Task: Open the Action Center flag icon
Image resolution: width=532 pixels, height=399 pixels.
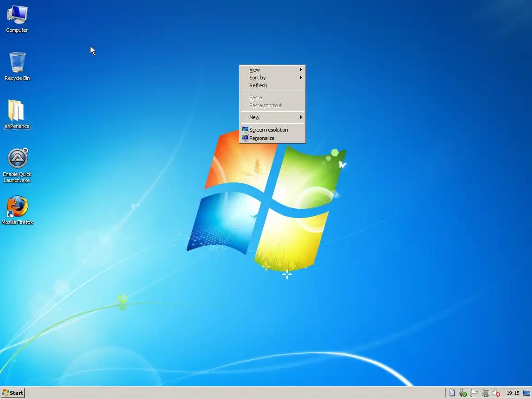Action: 474,393
